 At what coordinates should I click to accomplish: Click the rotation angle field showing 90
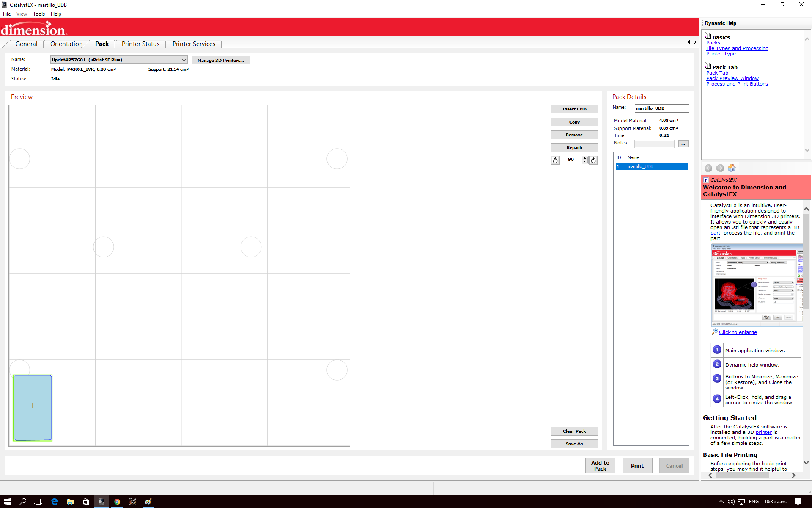(x=571, y=160)
